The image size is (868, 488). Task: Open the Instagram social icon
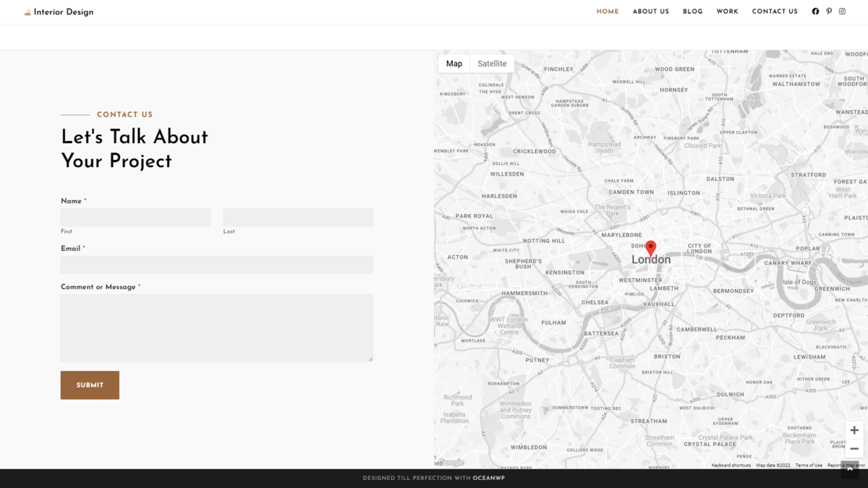point(842,12)
